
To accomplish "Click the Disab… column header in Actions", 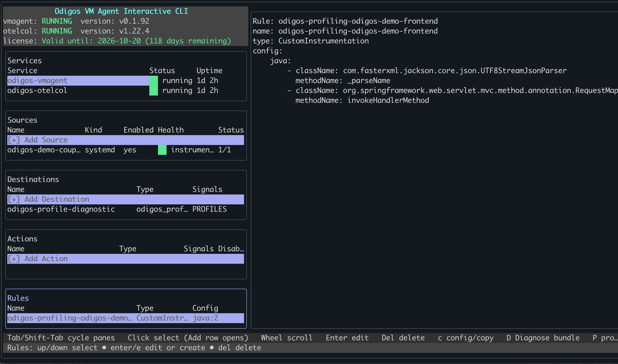I will tap(231, 249).
